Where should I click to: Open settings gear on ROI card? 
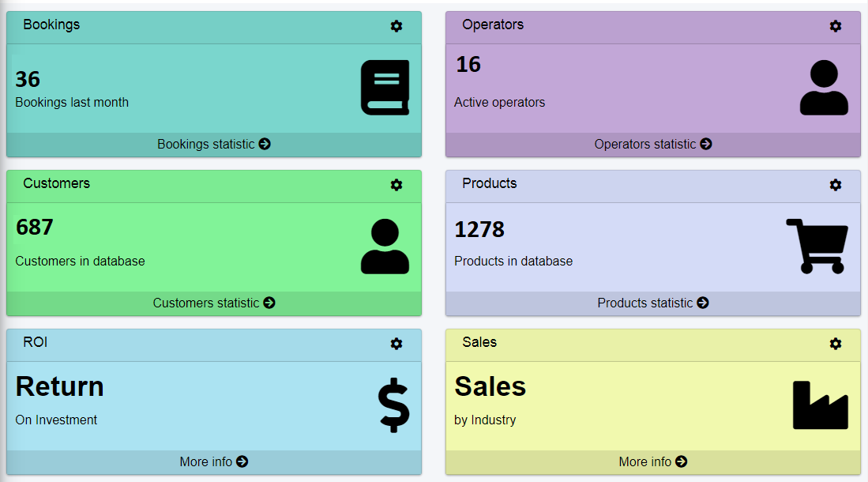[396, 343]
